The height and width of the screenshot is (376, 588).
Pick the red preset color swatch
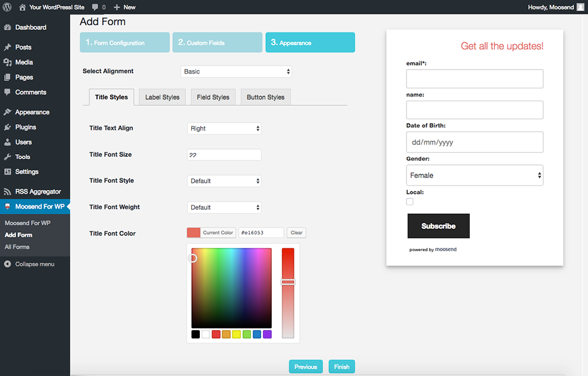216,334
